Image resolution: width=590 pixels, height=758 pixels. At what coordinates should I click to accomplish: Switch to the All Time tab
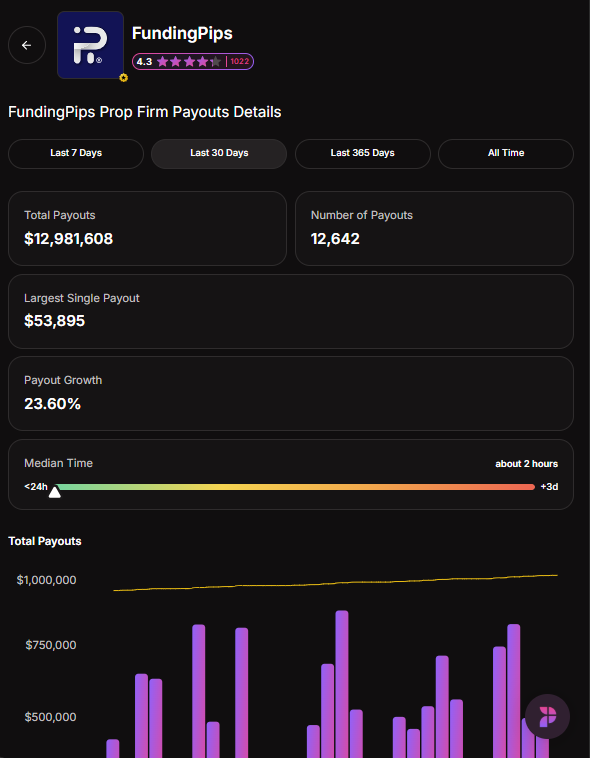(506, 154)
